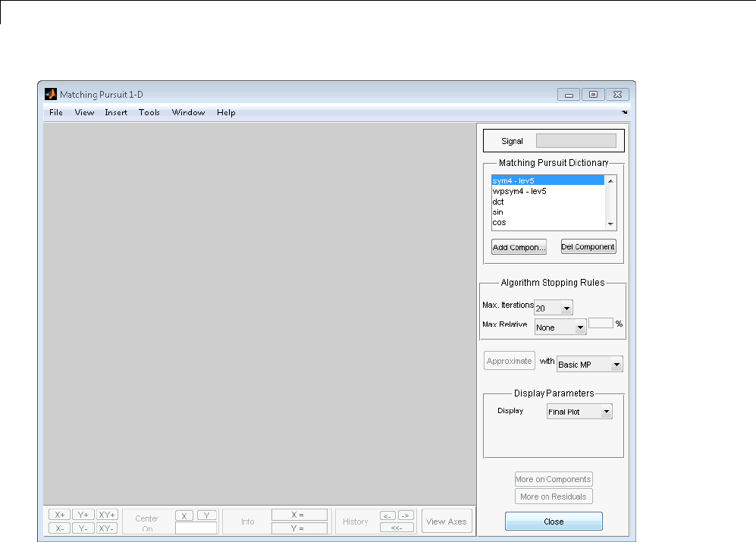This screenshot has width=756, height=542.
Task: Click XY- zoom button
Action: coord(107,528)
